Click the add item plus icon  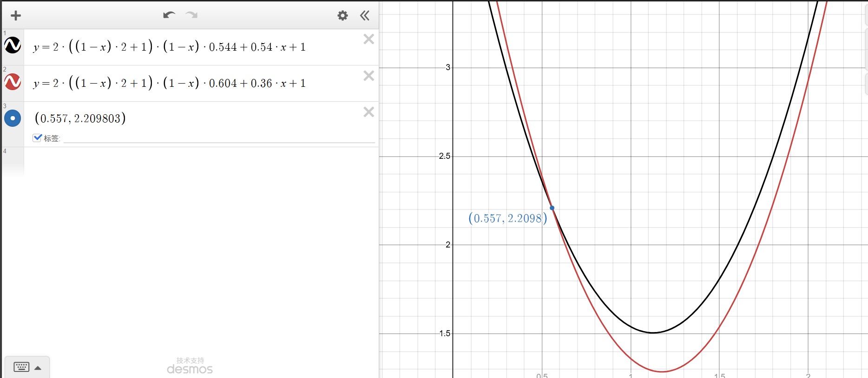point(16,16)
